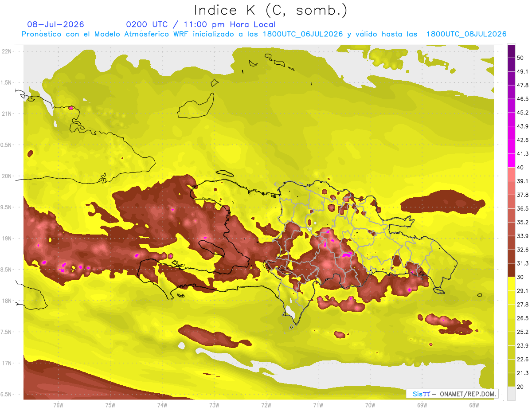Click the '18N' latitude label
532x411 pixels.
[8, 301]
